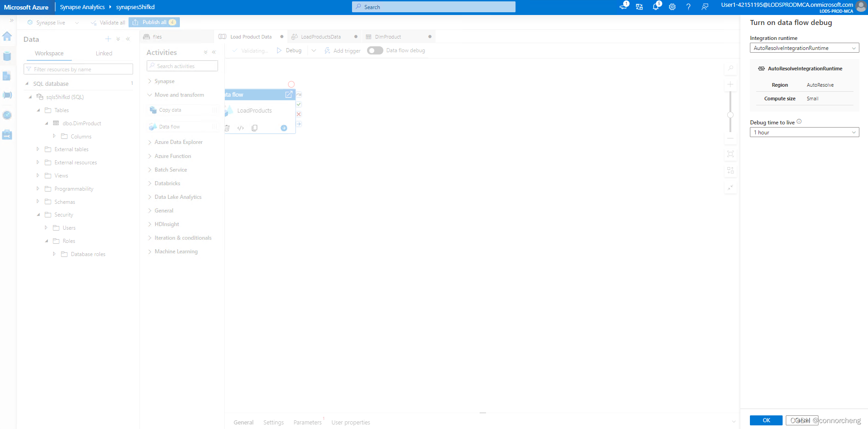Open the Data hub icon
Image resolution: width=868 pixels, height=429 pixels.
(x=7, y=56)
